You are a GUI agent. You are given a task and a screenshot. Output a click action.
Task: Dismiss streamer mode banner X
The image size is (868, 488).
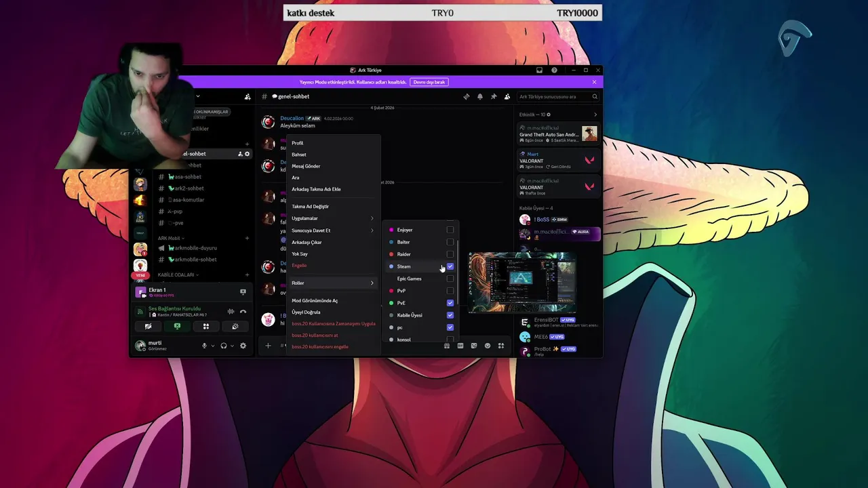(594, 82)
